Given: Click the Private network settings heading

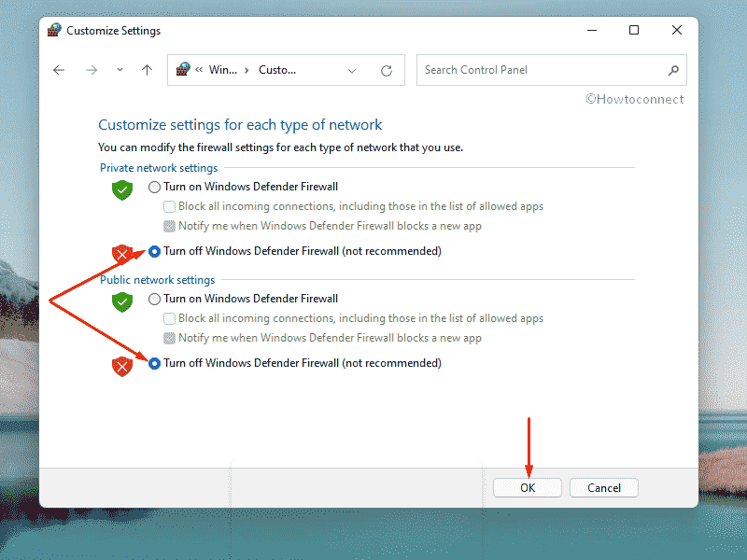Looking at the screenshot, I should click(159, 168).
